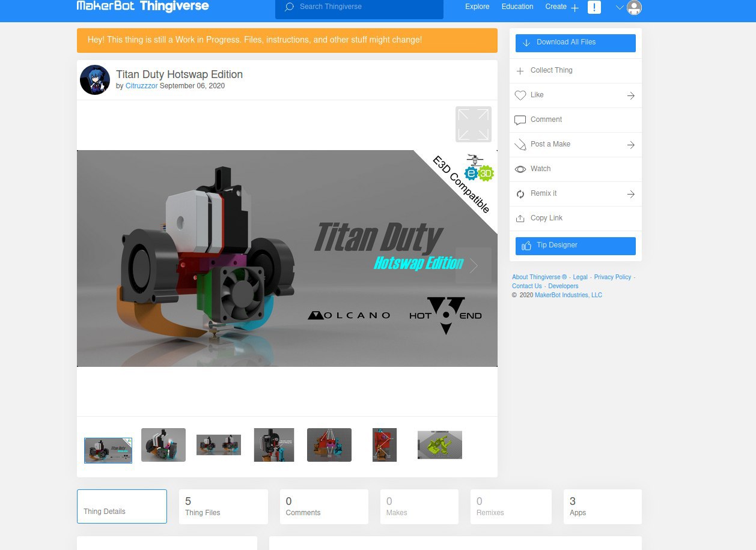Open the Legal link

click(x=581, y=277)
